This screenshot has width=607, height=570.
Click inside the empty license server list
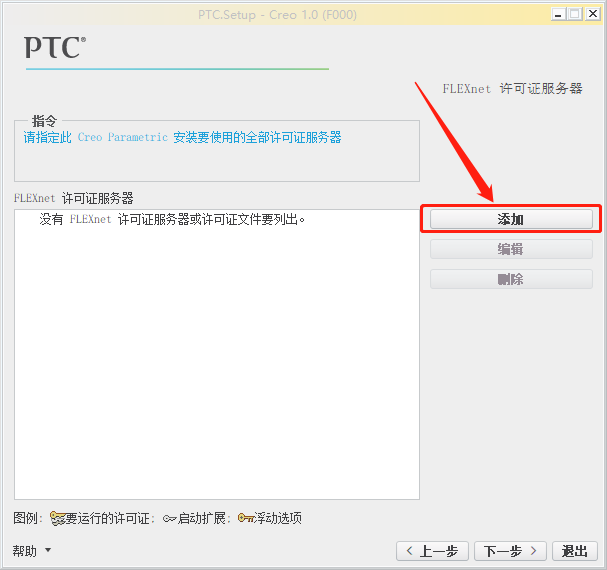coord(217,360)
